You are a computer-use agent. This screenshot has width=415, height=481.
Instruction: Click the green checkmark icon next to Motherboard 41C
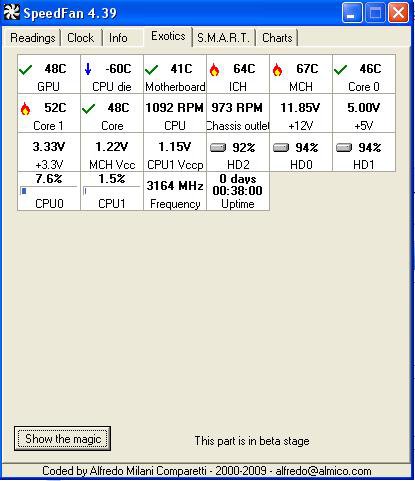pos(152,70)
